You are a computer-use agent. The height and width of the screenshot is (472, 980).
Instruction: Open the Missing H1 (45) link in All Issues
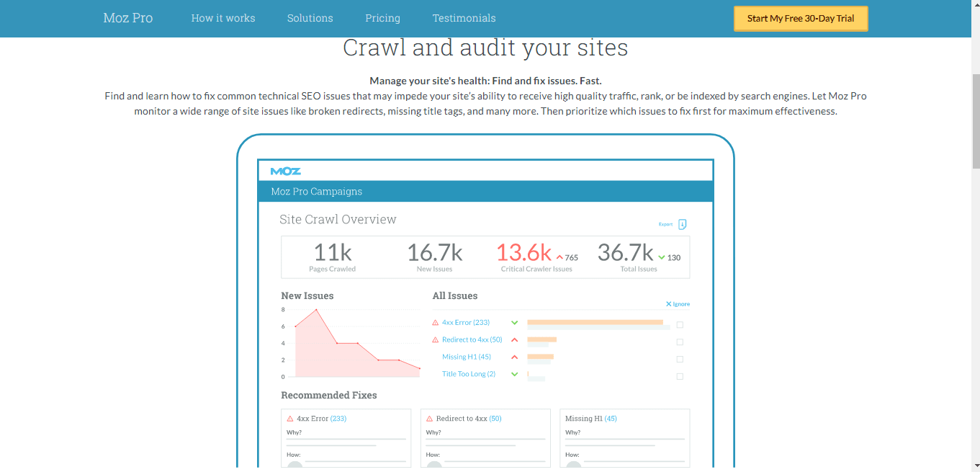pos(467,357)
